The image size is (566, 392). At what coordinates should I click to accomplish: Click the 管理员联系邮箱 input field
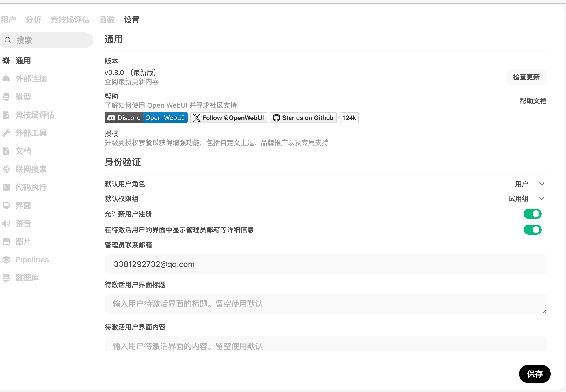(325, 264)
